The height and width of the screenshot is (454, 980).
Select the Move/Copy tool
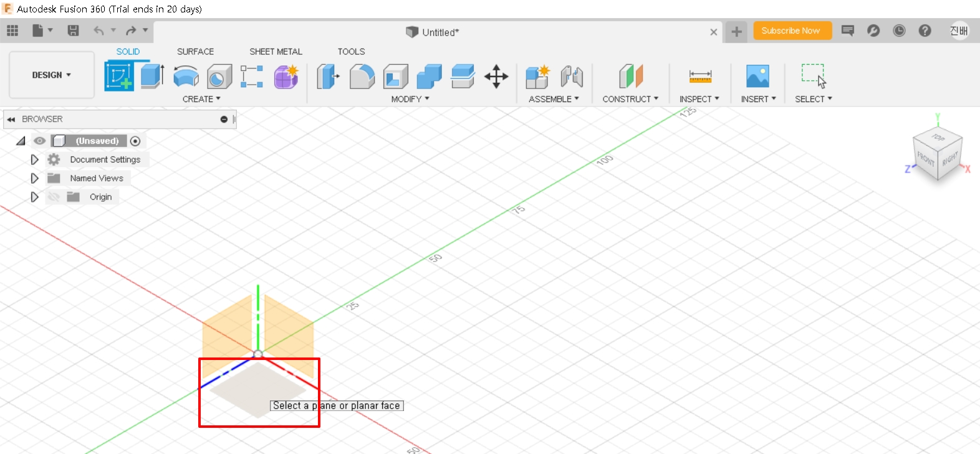496,77
